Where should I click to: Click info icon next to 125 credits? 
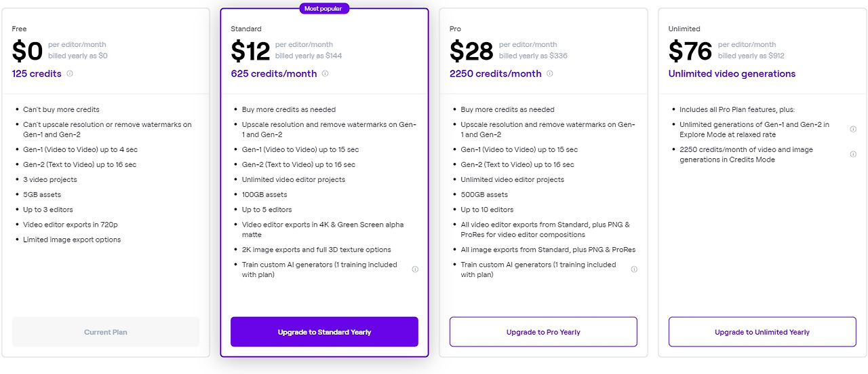coord(70,74)
